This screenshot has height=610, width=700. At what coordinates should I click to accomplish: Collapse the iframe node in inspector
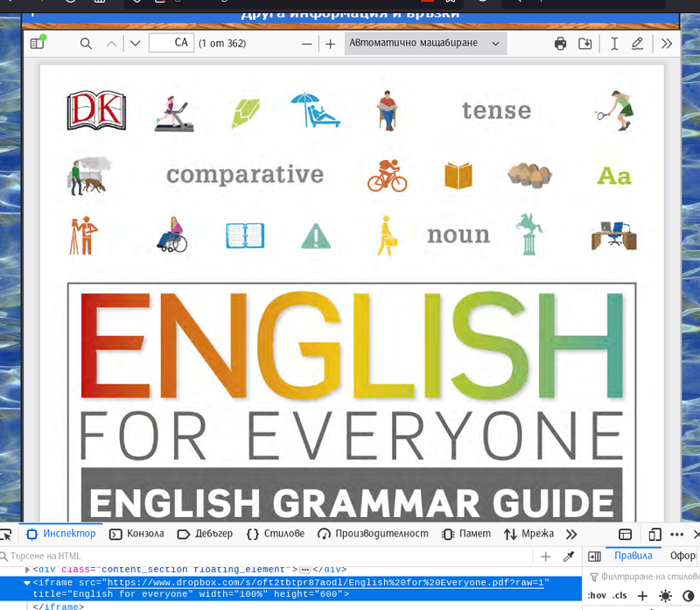click(x=27, y=582)
